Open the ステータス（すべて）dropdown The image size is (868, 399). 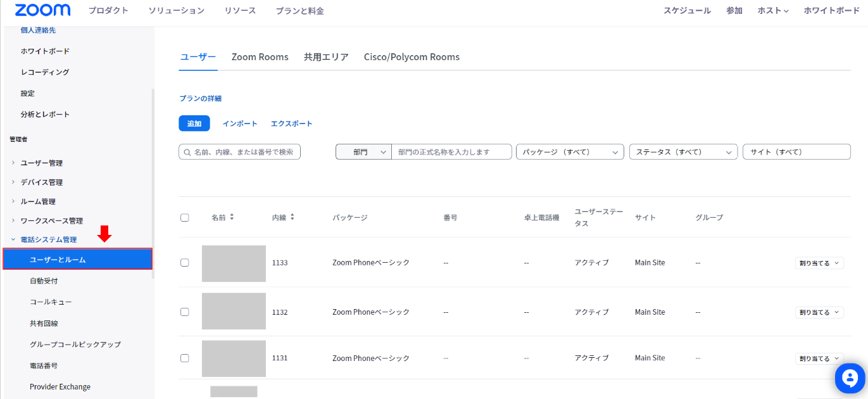(x=684, y=152)
